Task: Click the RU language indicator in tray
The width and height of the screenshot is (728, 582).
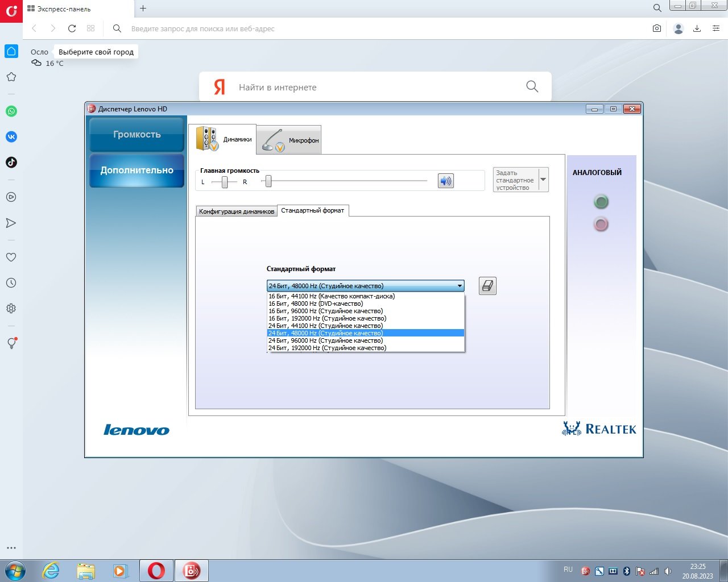Action: coord(568,569)
